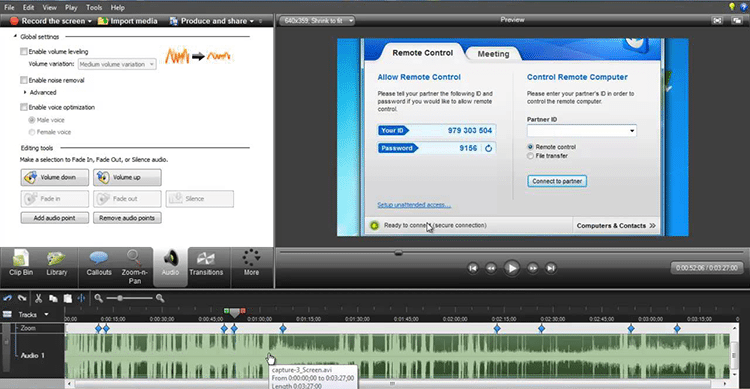This screenshot has width=750, height=389.
Task: Redo the last timeline edit
Action: pyautogui.click(x=22, y=298)
